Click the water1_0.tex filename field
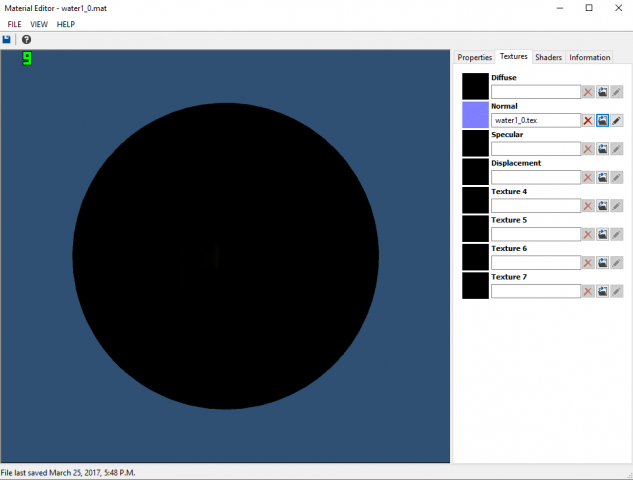Image resolution: width=633 pixels, height=480 pixels. point(536,120)
